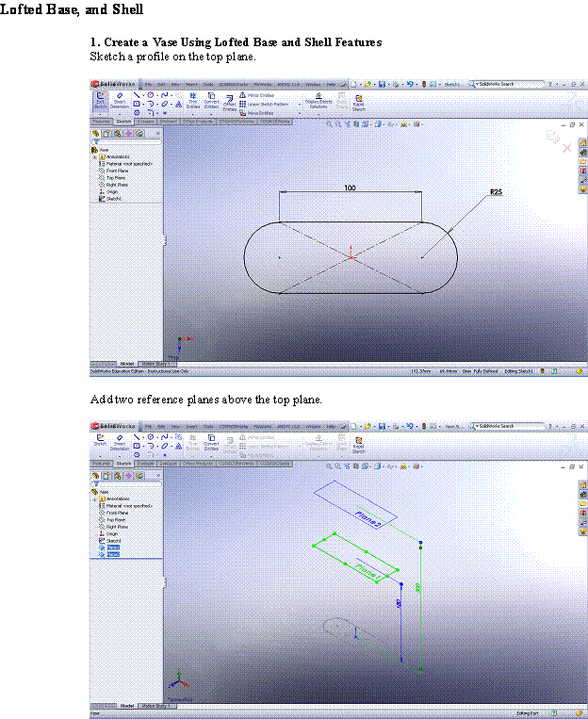Click Rapid Sketch in upper SolidWorks window
588x719 pixels.
click(x=359, y=103)
